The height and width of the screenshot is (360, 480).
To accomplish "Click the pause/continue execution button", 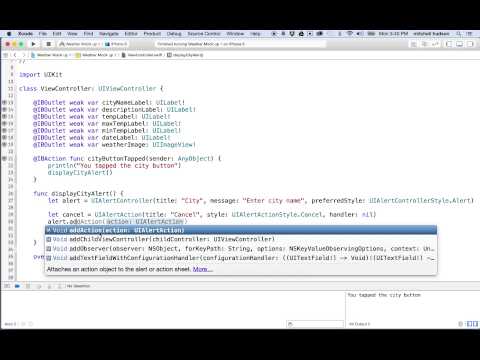I will [x=28, y=286].
